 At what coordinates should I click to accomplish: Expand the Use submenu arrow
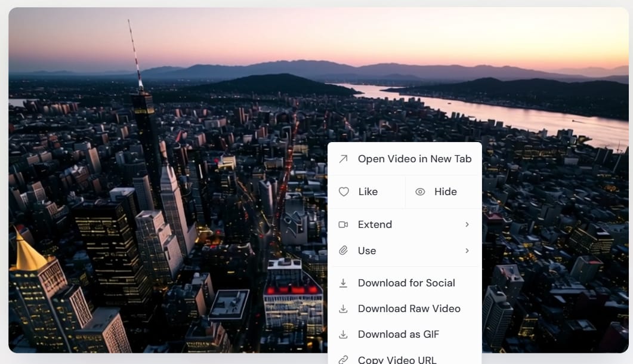point(467,251)
